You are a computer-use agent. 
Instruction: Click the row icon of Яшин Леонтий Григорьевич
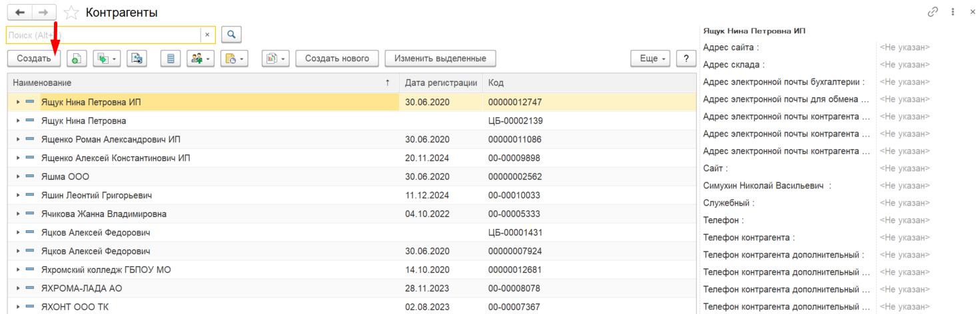pyautogui.click(x=30, y=196)
